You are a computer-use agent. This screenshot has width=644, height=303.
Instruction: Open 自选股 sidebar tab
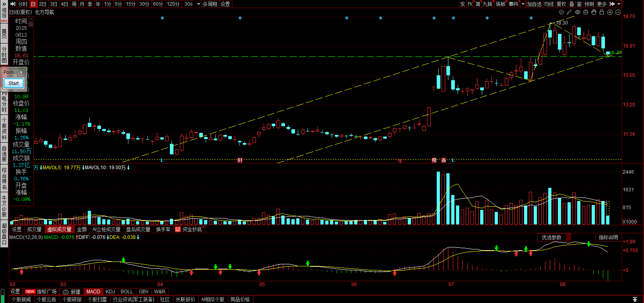[x=4, y=154]
